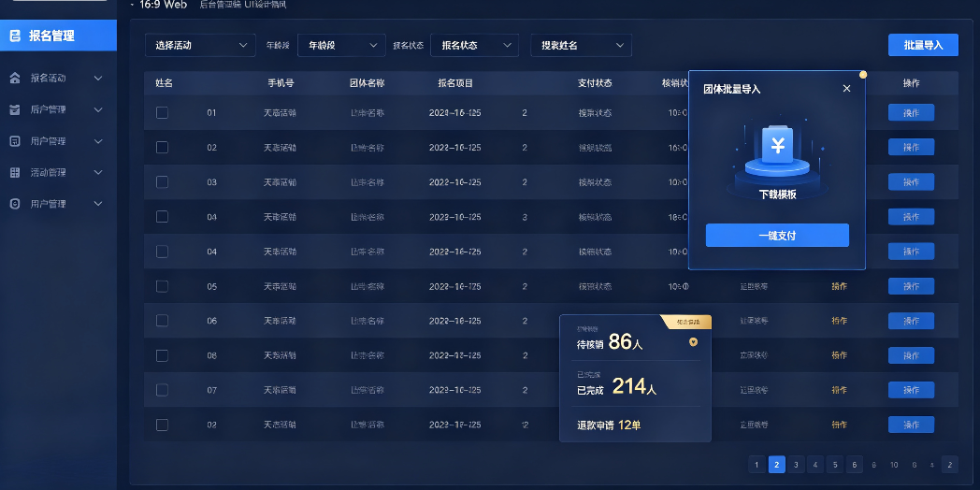Click the 已完成 214人 statistic
The image size is (980, 490).
(616, 387)
